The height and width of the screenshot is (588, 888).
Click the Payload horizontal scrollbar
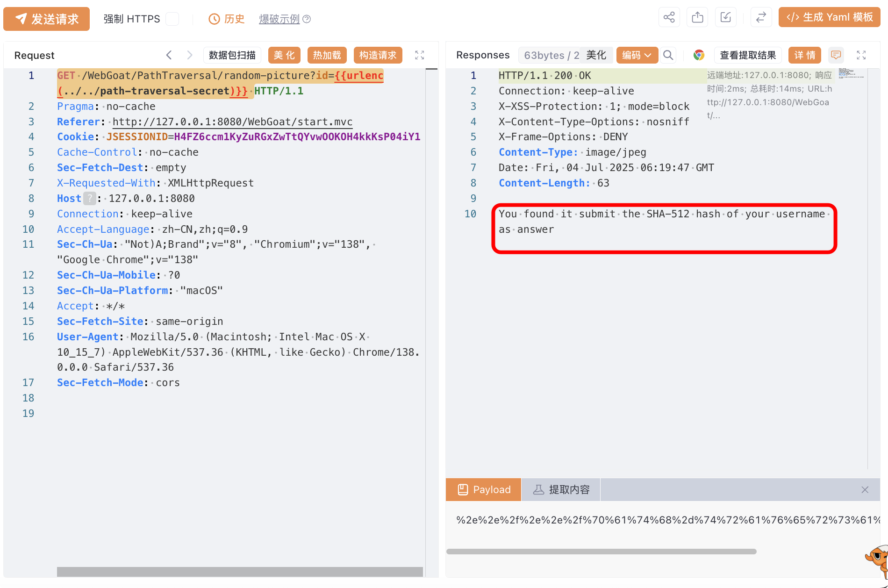602,552
